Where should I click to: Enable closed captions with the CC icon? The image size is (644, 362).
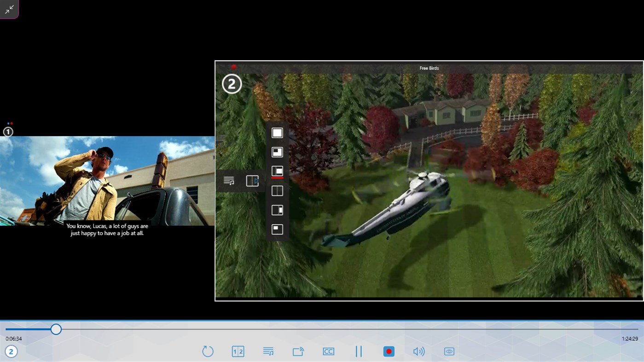pyautogui.click(x=328, y=351)
